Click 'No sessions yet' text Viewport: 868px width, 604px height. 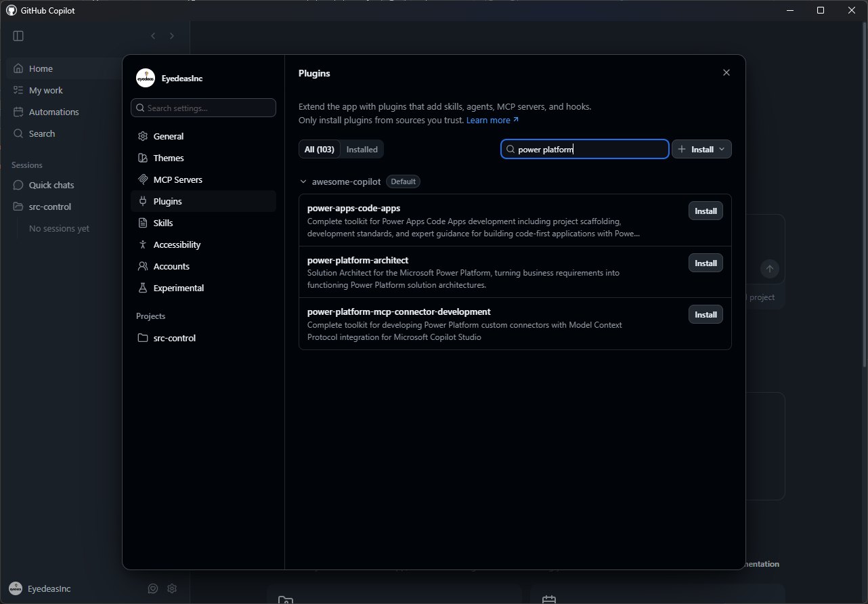coord(59,228)
